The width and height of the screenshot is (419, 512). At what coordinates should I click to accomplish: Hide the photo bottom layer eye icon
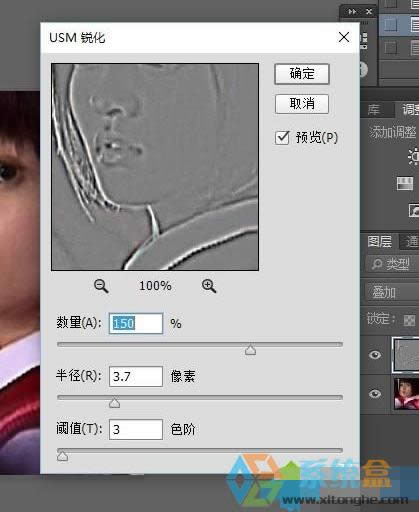click(375, 394)
